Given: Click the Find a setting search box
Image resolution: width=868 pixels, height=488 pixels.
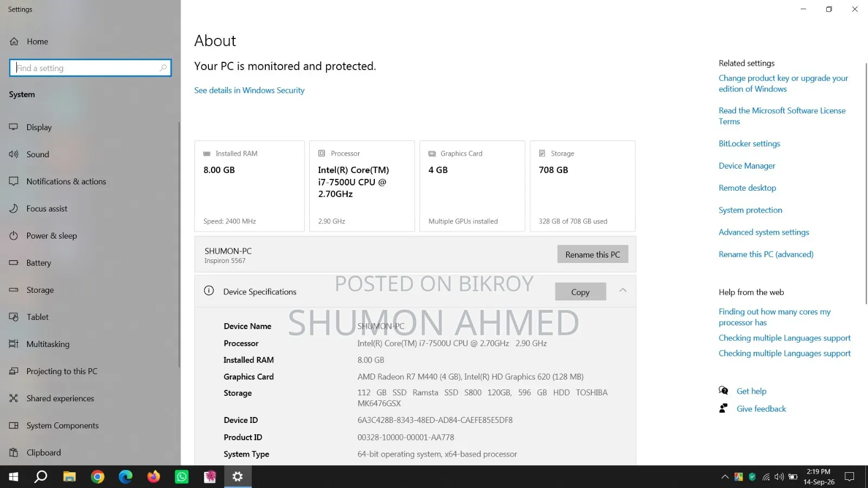Looking at the screenshot, I should pyautogui.click(x=91, y=68).
